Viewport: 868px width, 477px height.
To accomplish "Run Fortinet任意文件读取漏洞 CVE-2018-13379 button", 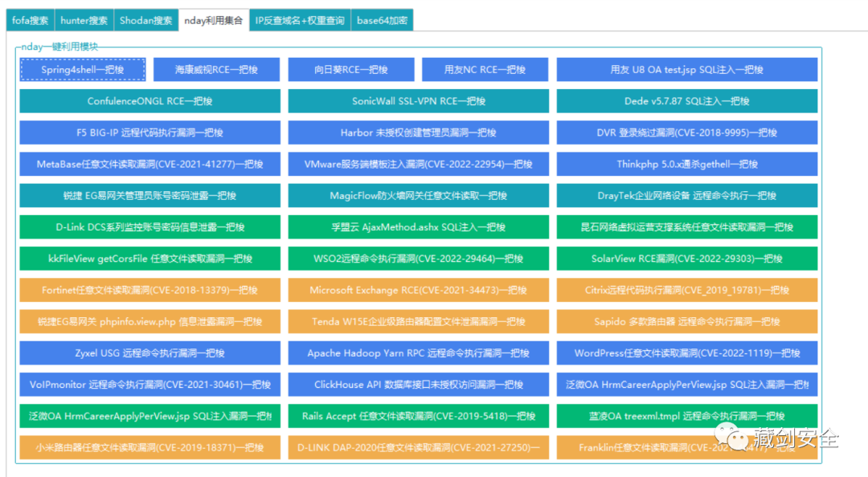I will click(x=150, y=291).
